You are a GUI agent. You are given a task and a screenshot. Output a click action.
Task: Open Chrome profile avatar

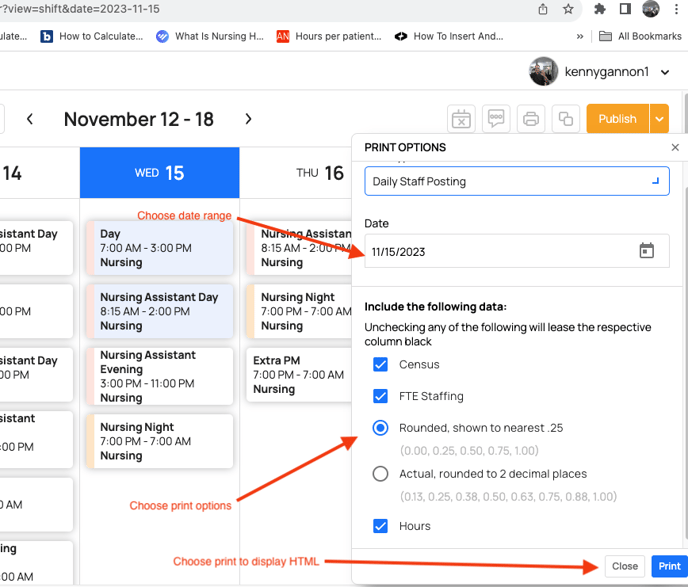coord(650,9)
